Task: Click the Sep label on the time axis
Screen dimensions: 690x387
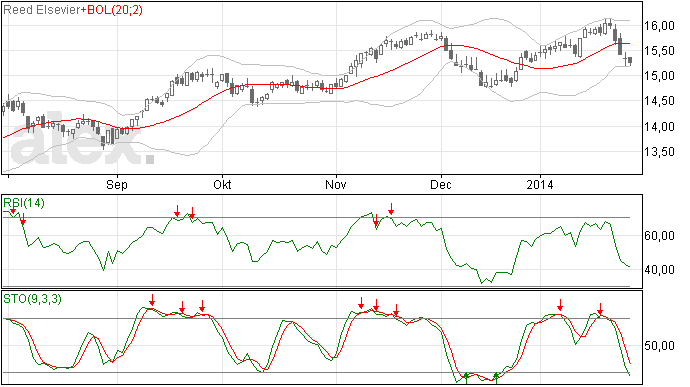Action: coord(117,184)
